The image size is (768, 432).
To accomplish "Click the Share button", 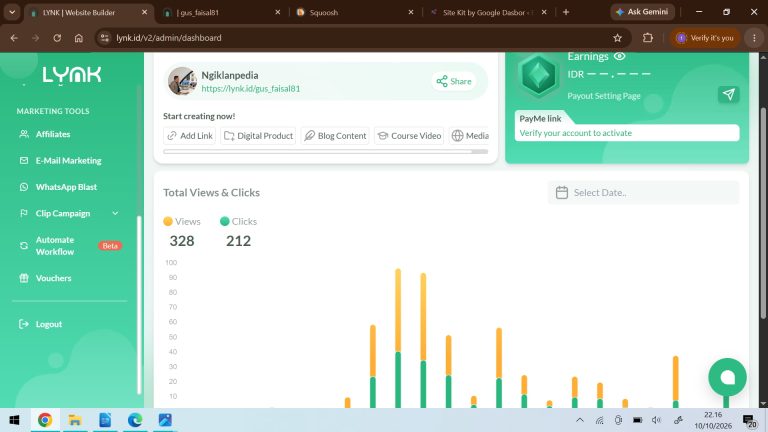I will tap(454, 81).
